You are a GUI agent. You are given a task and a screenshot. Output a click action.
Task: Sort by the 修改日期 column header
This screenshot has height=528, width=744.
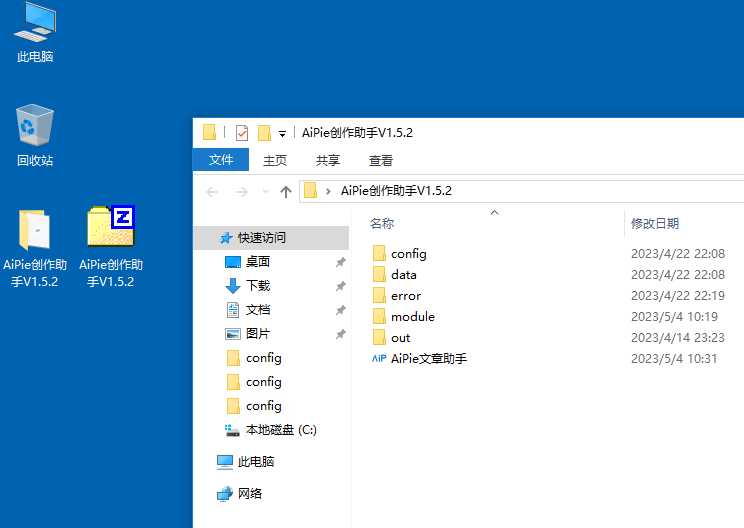655,223
